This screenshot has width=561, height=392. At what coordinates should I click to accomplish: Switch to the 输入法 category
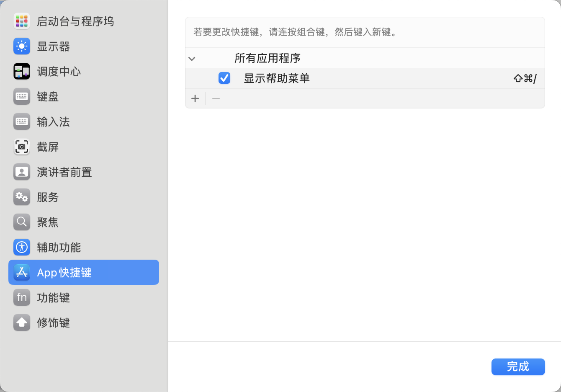coord(53,122)
